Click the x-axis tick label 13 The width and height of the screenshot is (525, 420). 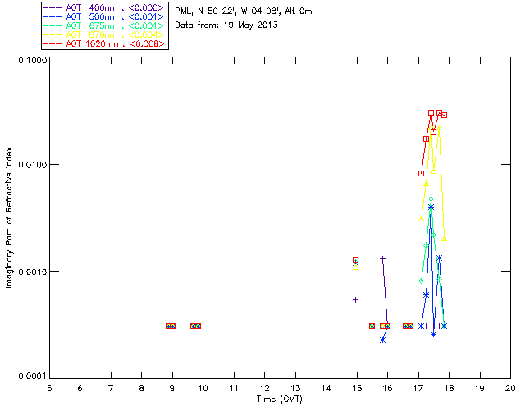(295, 388)
